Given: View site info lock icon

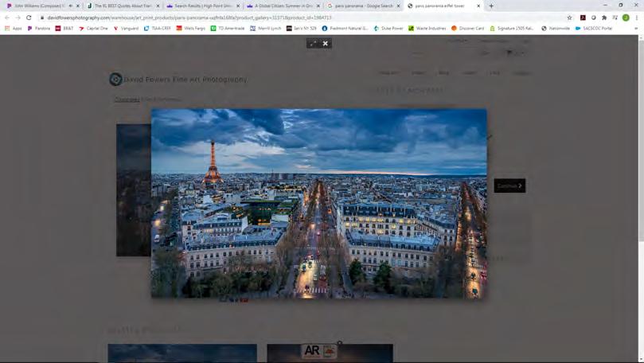Looking at the screenshot, I should (x=42, y=18).
